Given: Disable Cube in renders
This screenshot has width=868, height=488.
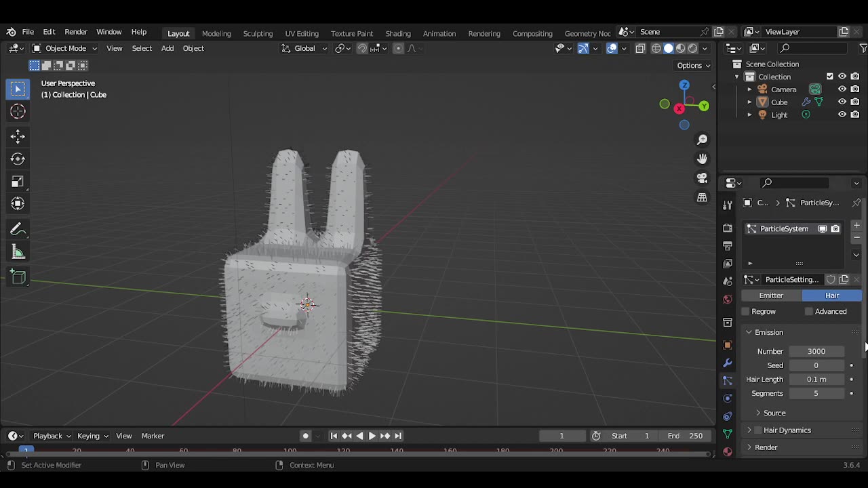Looking at the screenshot, I should coord(855,102).
